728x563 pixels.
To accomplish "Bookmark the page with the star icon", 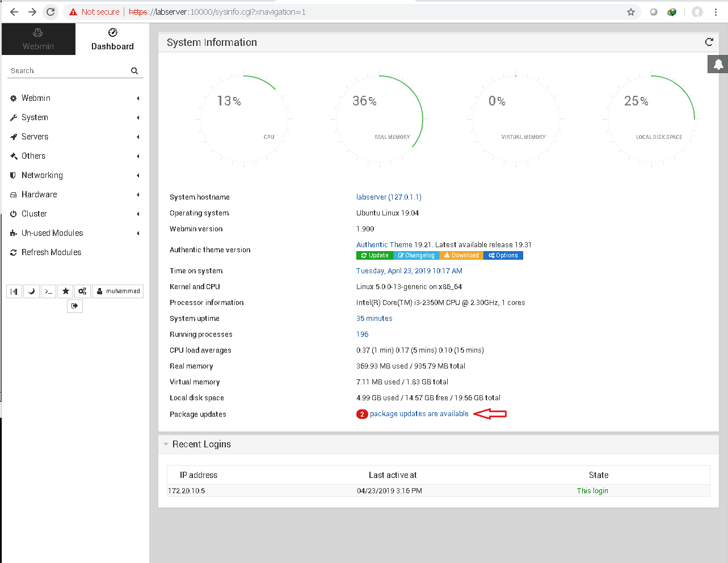I will [630, 12].
